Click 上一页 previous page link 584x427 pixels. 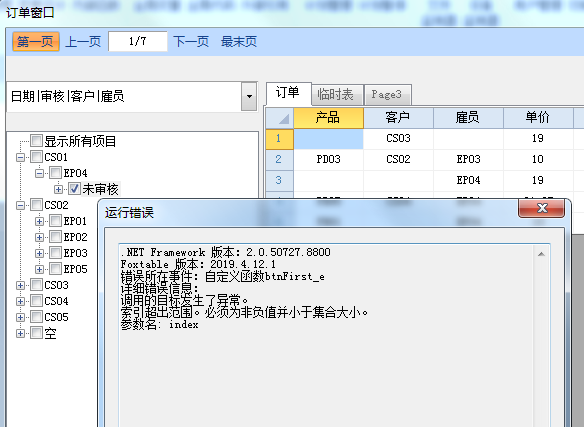click(x=83, y=41)
